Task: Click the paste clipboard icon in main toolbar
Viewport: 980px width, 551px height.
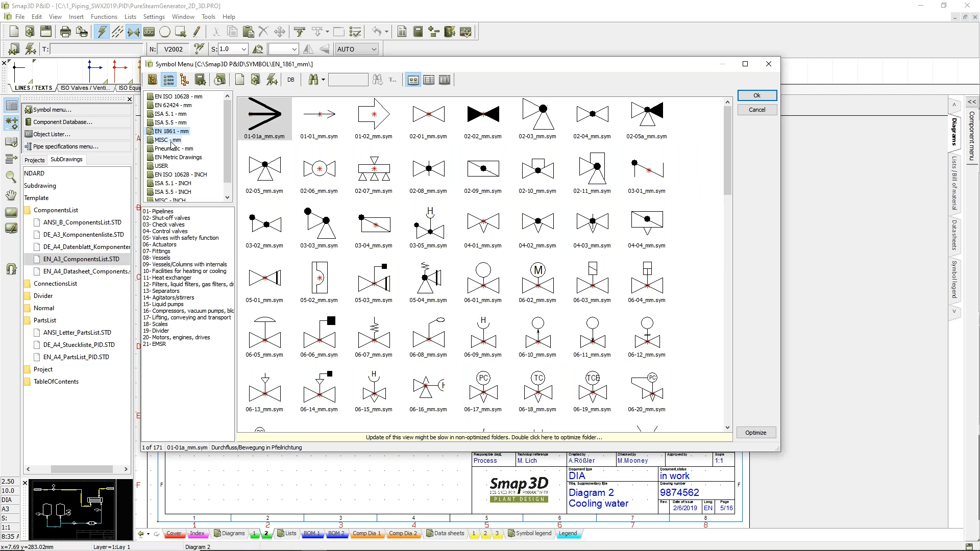Action: click(x=249, y=32)
